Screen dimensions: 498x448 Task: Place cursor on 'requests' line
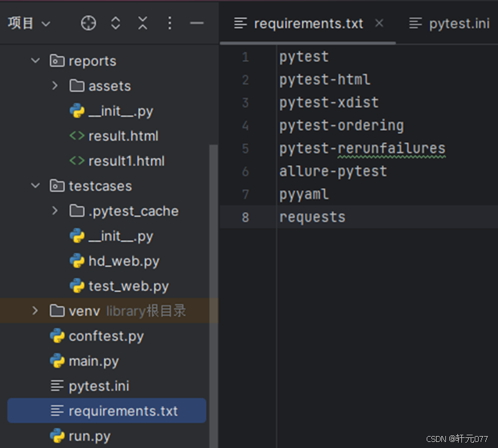312,217
